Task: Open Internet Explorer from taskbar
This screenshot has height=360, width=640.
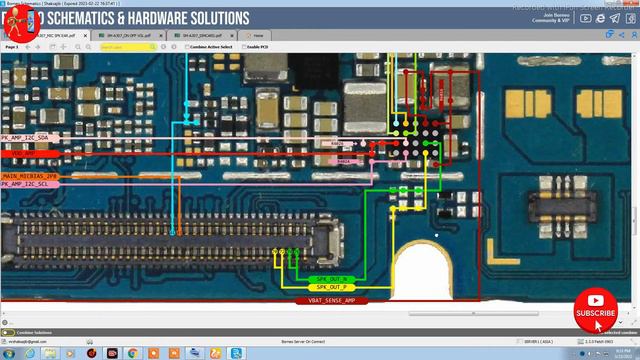Action: (x=30, y=353)
